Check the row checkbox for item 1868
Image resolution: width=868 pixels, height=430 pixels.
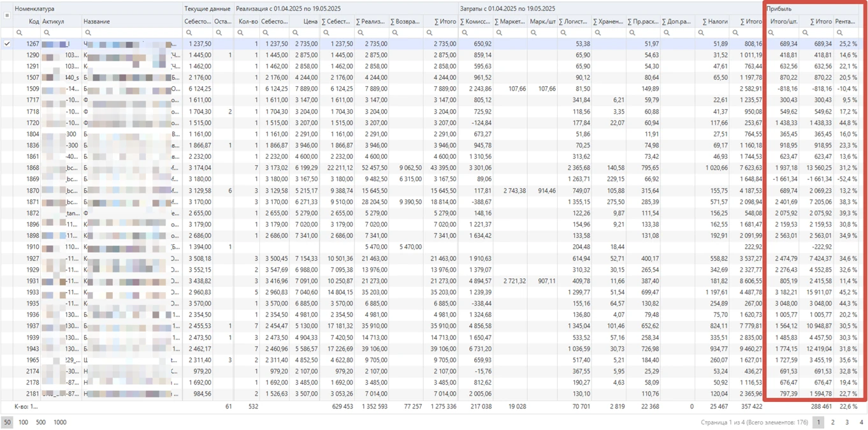tap(7, 167)
